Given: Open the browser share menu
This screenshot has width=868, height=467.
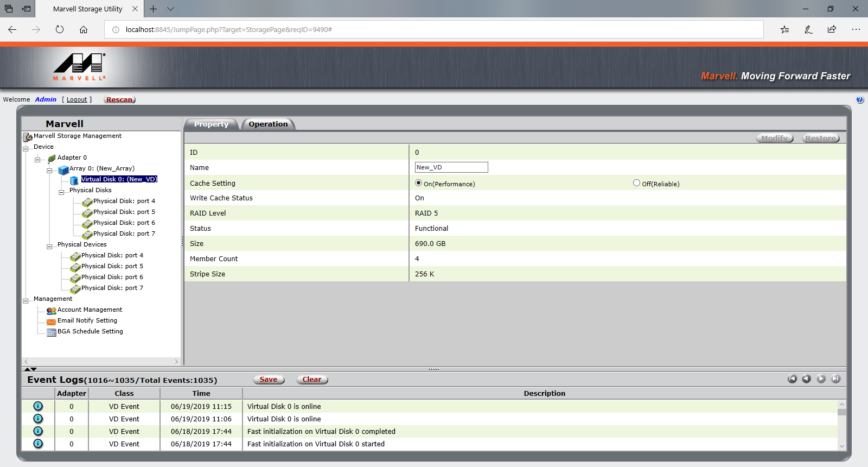Looking at the screenshot, I should 832,29.
